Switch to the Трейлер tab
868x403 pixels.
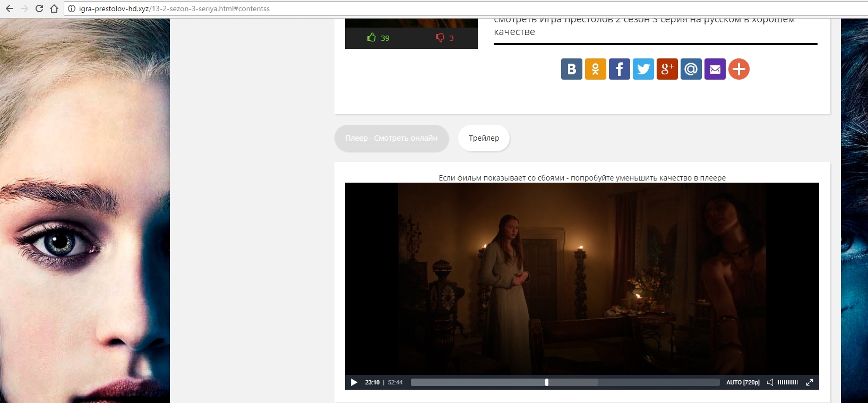484,138
